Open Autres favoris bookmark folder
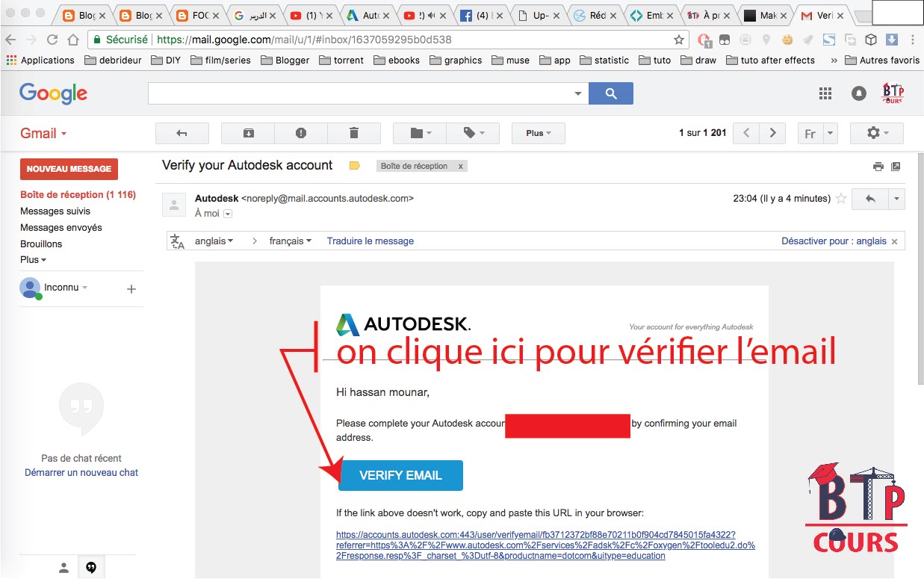This screenshot has width=924, height=579. coord(882,61)
